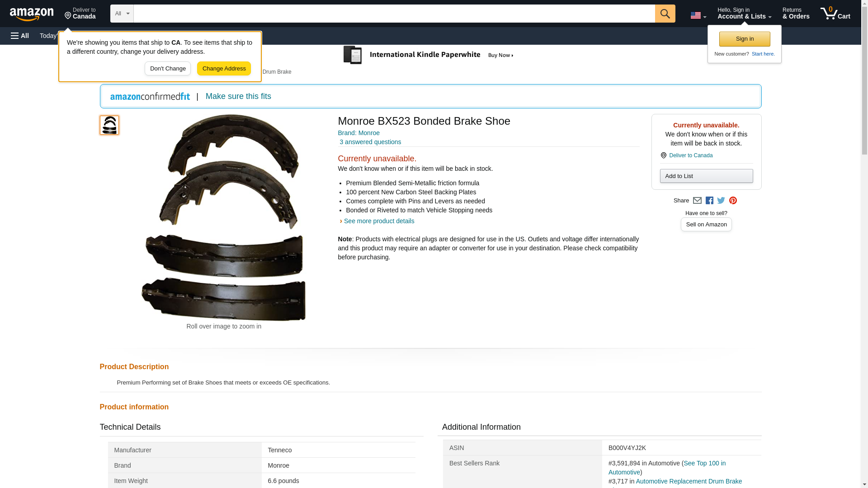Click the Amazon logo
Viewport: 868px width, 488px height.
click(x=32, y=14)
